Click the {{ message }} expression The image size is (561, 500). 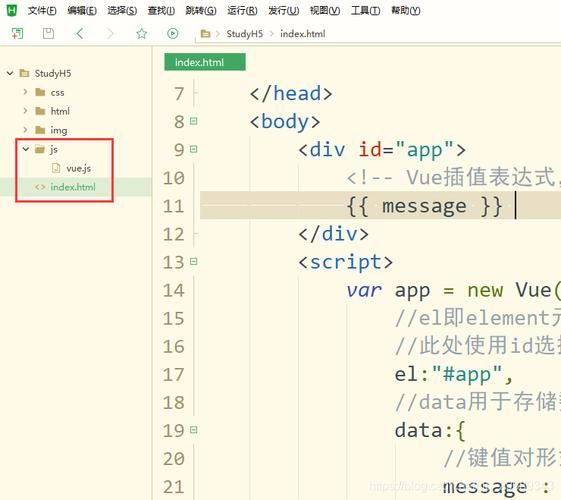(x=425, y=206)
